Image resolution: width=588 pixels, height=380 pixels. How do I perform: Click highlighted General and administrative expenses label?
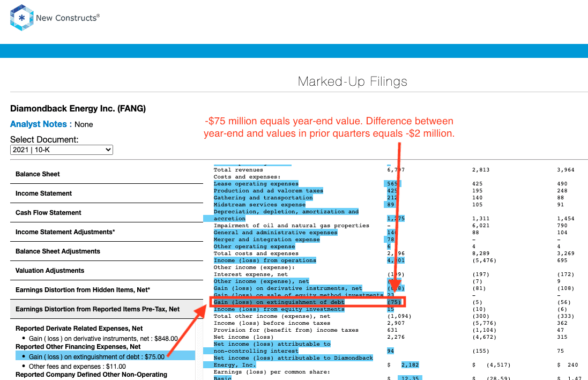coord(276,233)
